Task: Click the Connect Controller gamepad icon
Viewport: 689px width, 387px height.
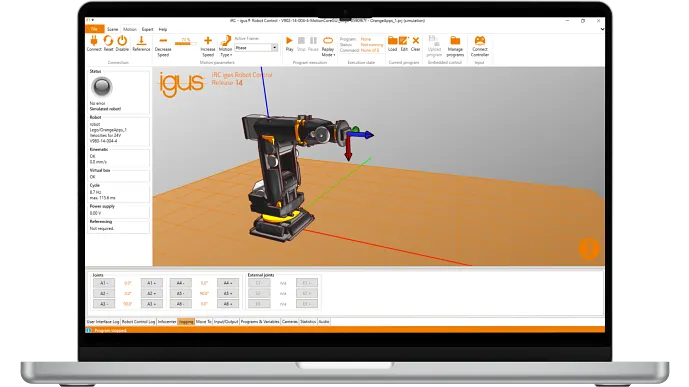Action: pos(479,41)
